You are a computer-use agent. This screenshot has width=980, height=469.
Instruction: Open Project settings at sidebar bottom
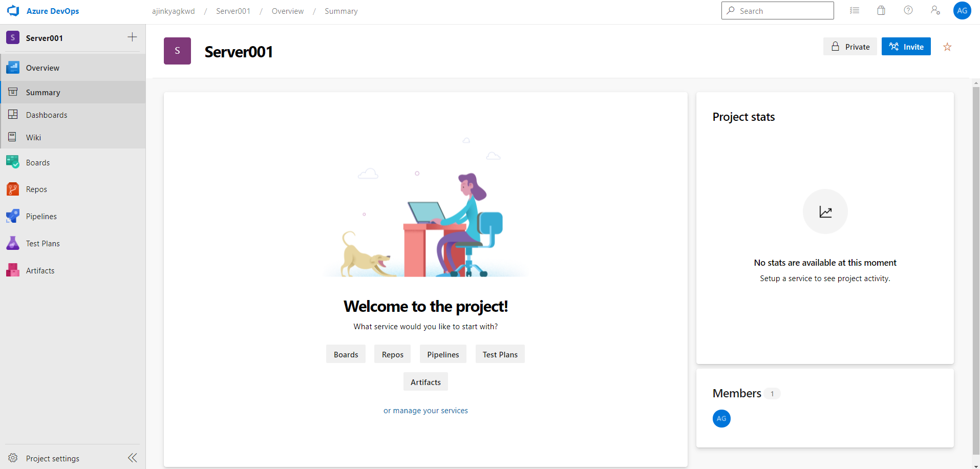tap(52, 459)
